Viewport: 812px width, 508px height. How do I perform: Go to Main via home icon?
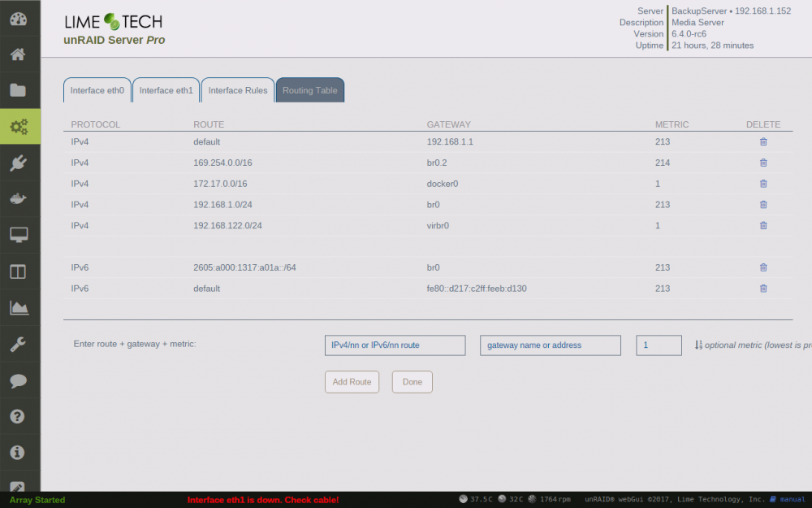click(18, 54)
